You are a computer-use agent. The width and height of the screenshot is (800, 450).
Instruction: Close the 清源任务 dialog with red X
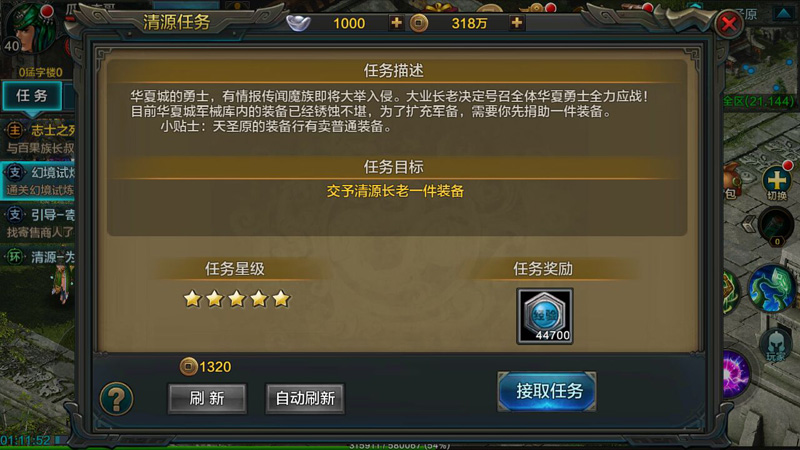click(x=729, y=23)
